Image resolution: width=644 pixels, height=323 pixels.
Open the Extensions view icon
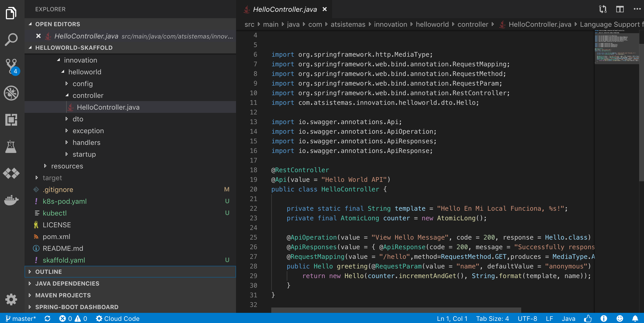pos(11,120)
